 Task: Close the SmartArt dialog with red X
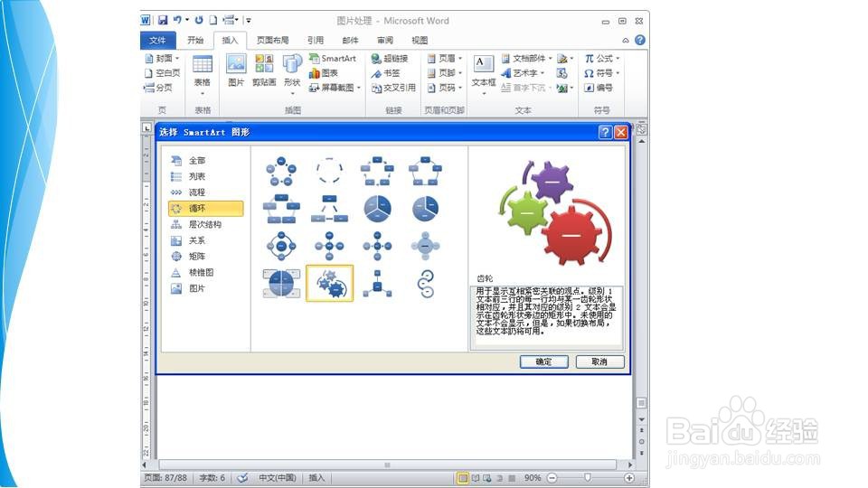[621, 132]
